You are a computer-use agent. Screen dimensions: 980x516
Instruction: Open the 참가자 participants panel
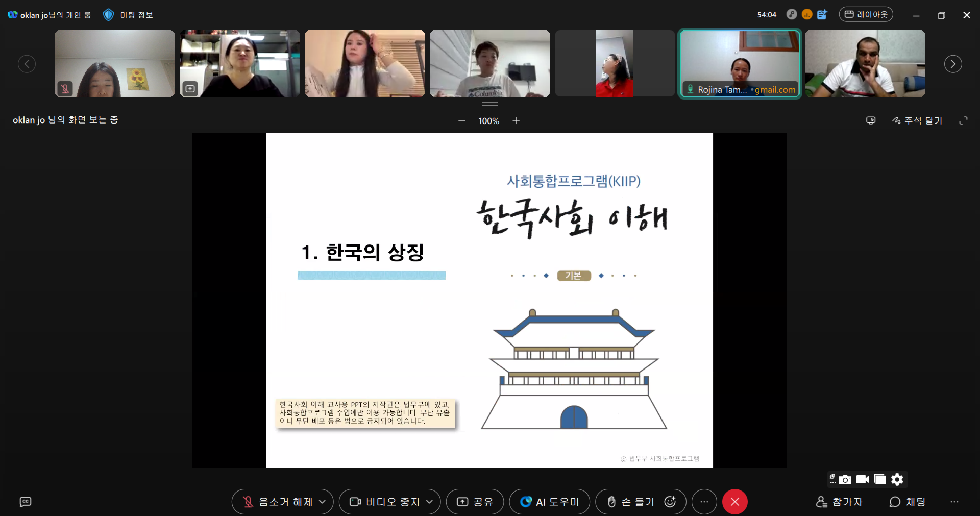click(x=839, y=502)
